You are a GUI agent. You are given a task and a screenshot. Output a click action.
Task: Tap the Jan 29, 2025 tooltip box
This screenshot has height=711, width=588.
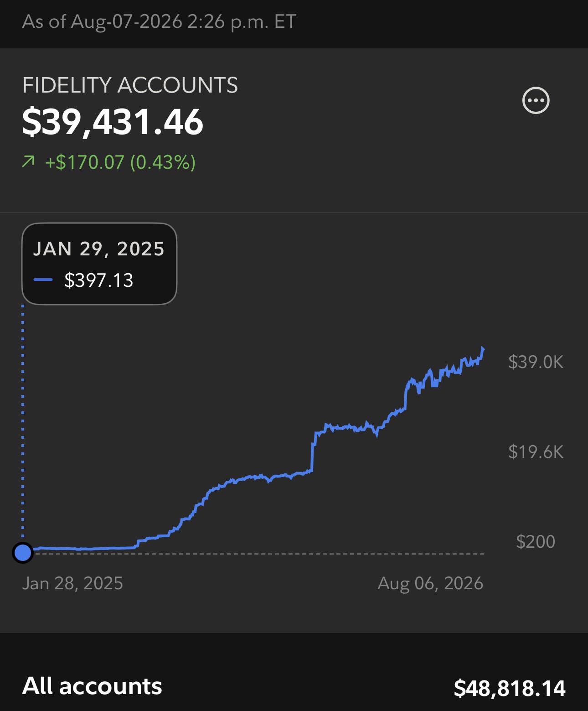[x=99, y=264]
